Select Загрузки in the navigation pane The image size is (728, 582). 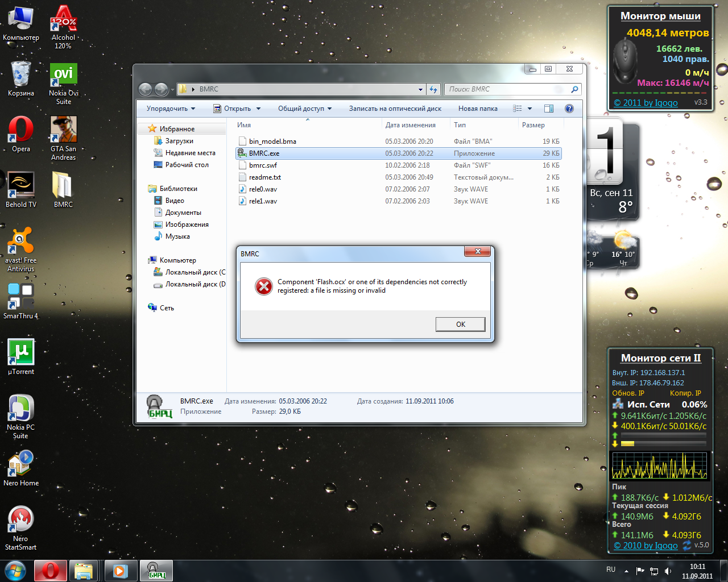click(179, 141)
